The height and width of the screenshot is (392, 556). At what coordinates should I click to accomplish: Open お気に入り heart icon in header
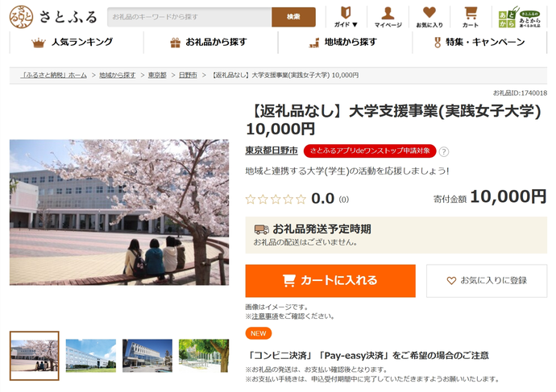(429, 17)
